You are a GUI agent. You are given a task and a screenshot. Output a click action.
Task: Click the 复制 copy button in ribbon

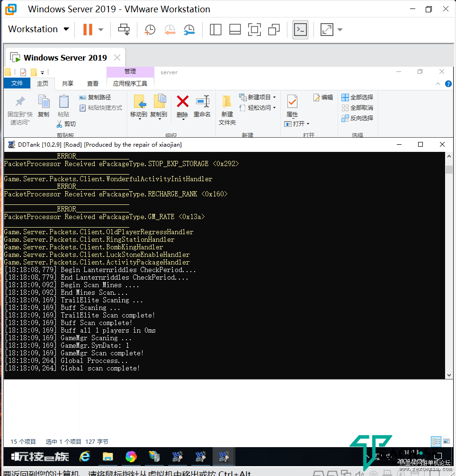pyautogui.click(x=44, y=106)
